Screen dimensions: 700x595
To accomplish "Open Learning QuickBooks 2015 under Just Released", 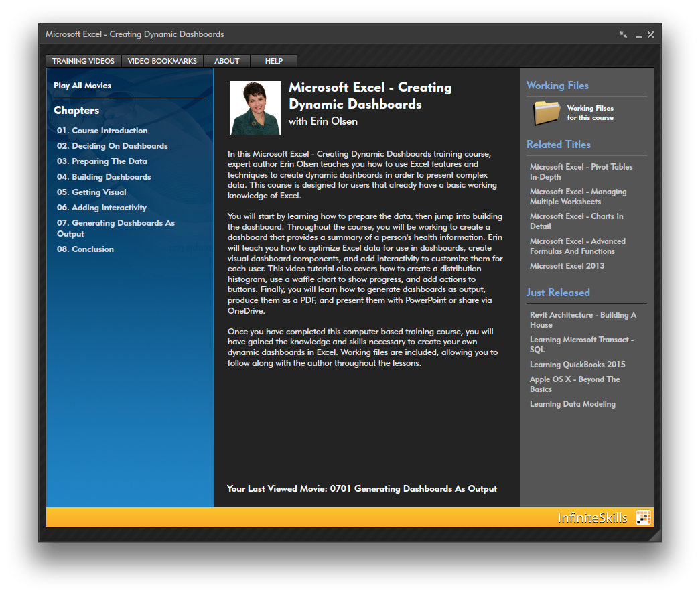I will click(x=577, y=365).
